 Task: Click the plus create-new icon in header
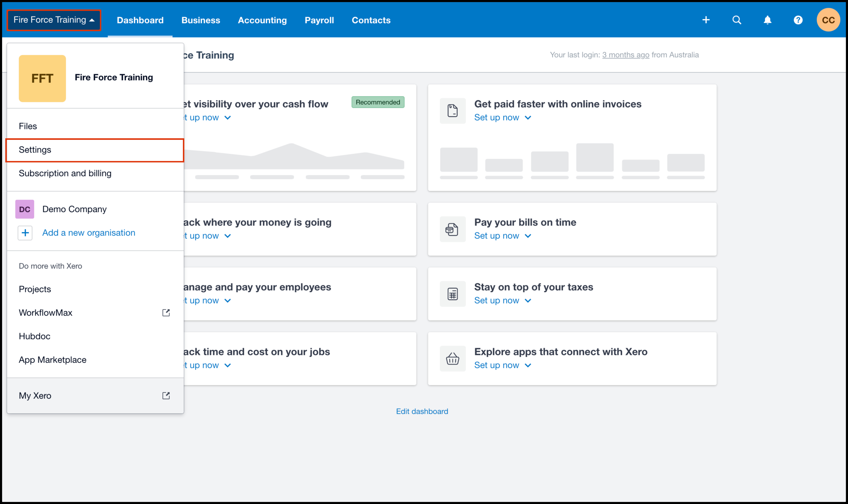click(x=706, y=20)
